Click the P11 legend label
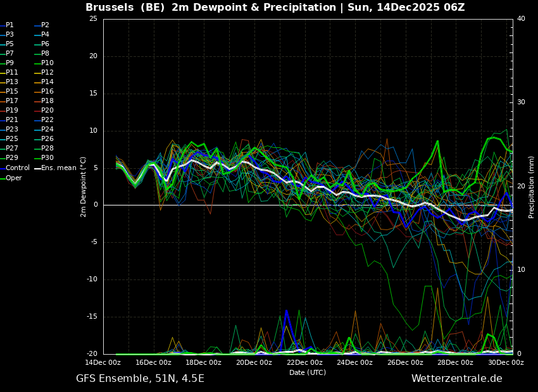The height and width of the screenshot is (392, 538). click(x=11, y=72)
